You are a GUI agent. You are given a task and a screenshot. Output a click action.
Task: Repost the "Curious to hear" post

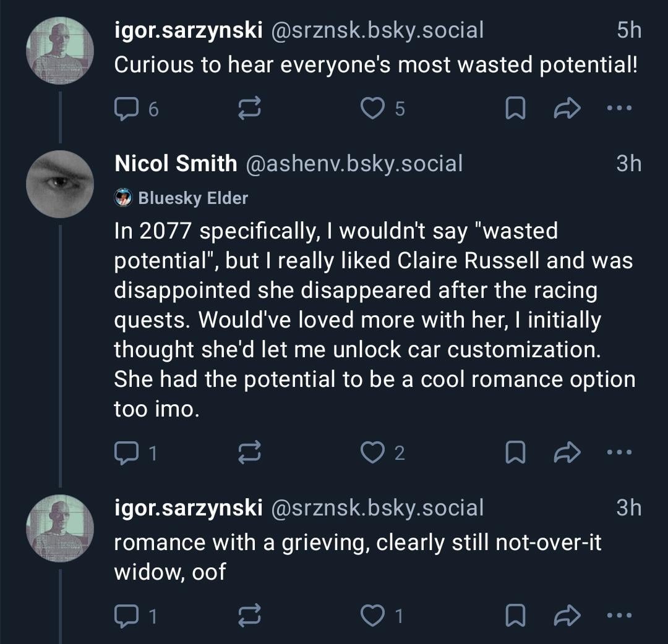point(249,109)
